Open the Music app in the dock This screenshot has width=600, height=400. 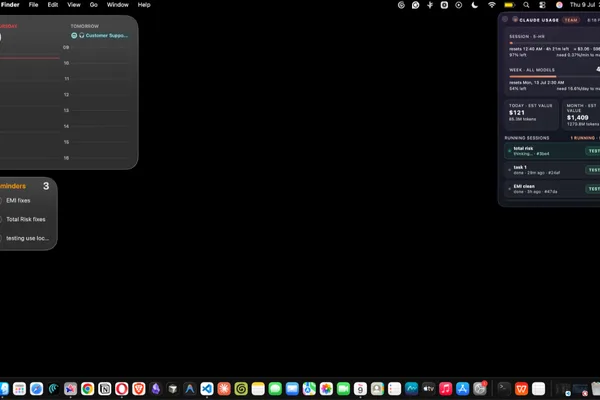[445, 389]
